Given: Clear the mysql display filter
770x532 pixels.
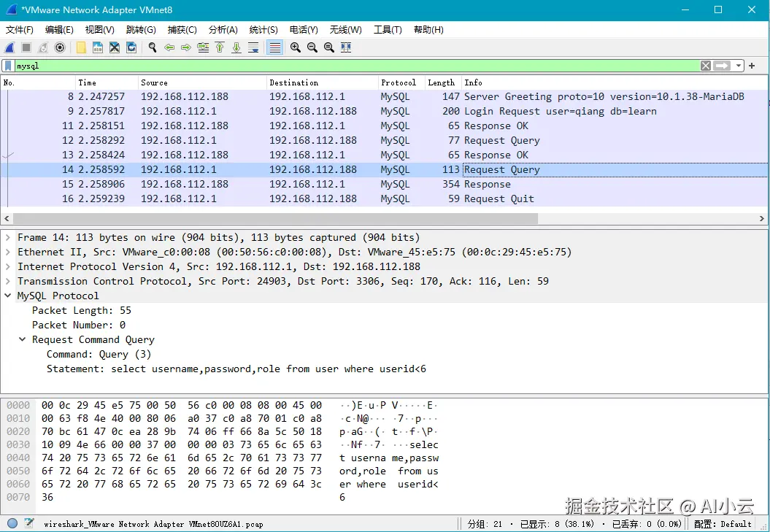Looking at the screenshot, I should pyautogui.click(x=706, y=66).
